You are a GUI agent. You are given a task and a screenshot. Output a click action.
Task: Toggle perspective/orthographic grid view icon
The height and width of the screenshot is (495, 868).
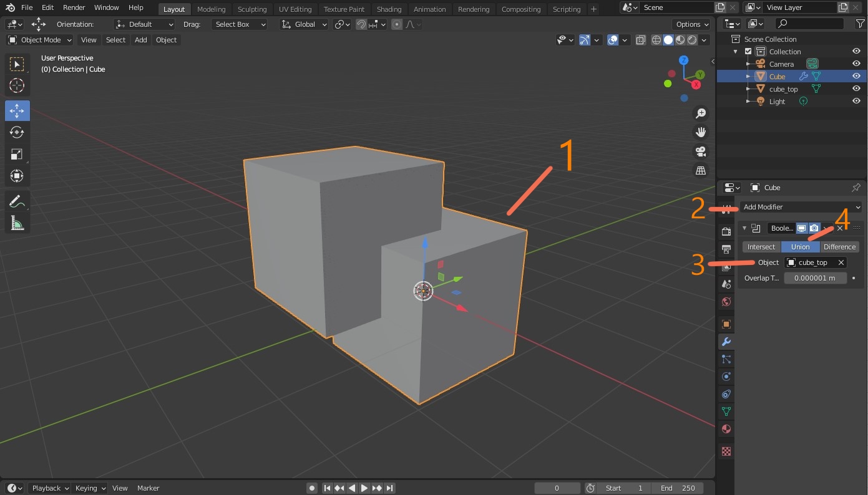click(701, 170)
